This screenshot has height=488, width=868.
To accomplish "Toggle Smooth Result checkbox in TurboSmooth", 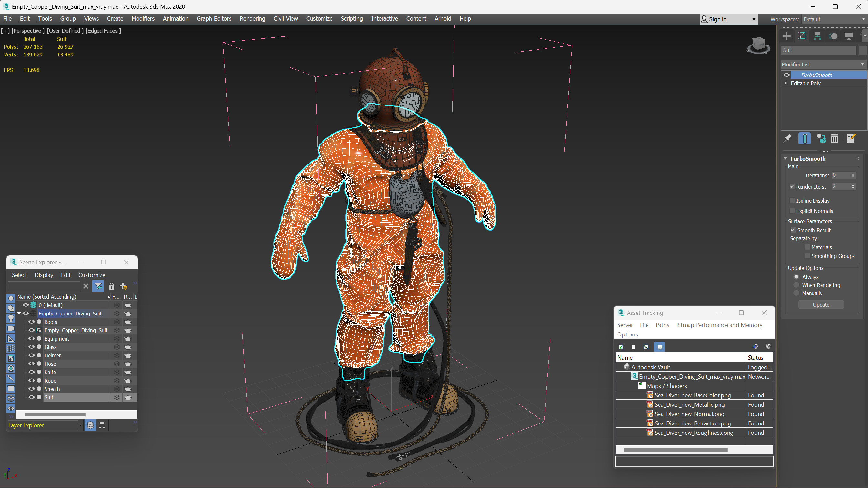I will [793, 229].
